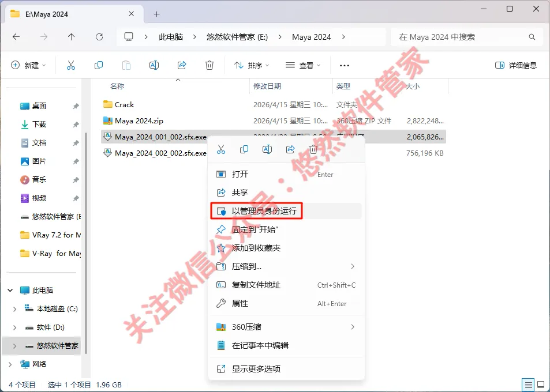Go back with the back arrow
This screenshot has height=392, width=550.
point(16,37)
